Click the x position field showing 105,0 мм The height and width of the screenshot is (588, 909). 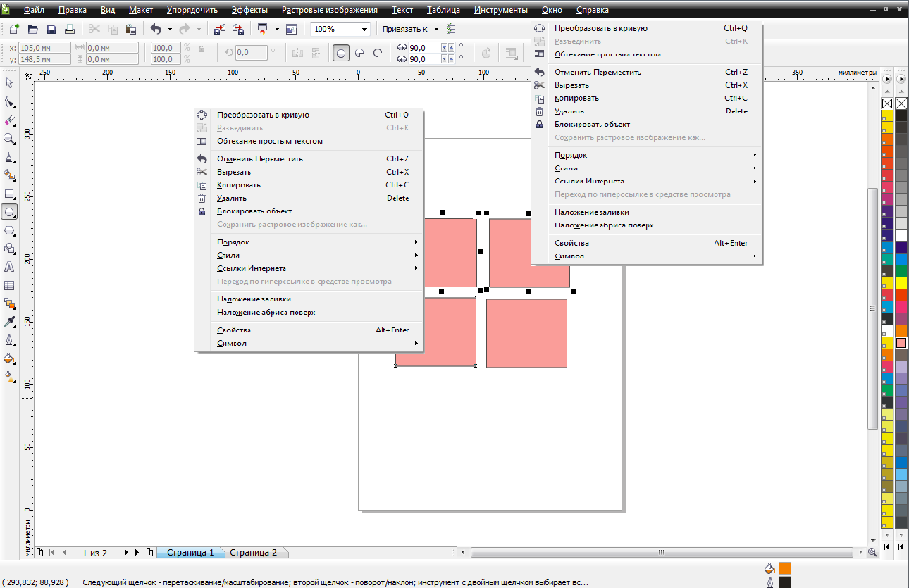pos(44,48)
